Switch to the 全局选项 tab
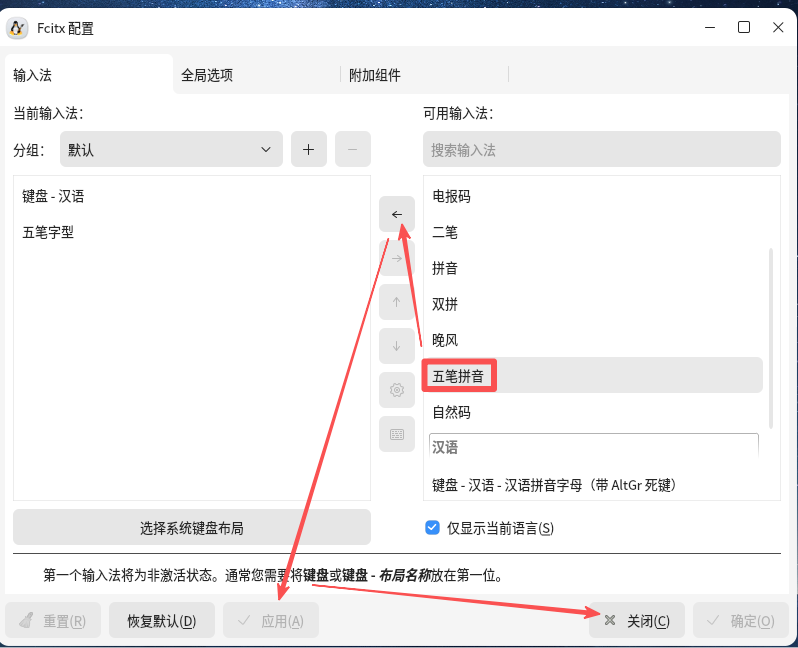Image resolution: width=798 pixels, height=648 pixels. click(207, 75)
